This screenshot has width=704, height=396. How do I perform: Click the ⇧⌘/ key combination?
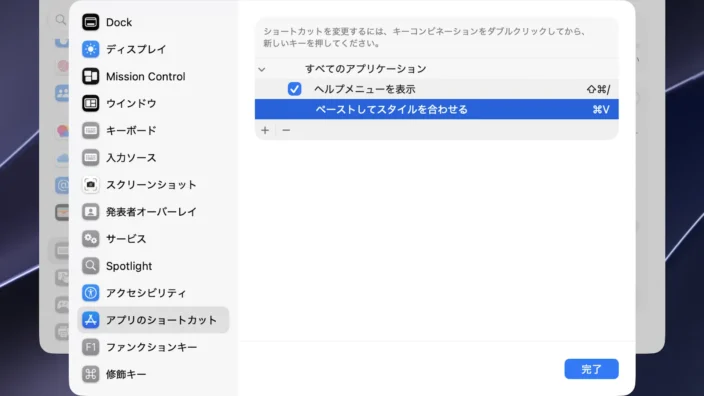(598, 89)
